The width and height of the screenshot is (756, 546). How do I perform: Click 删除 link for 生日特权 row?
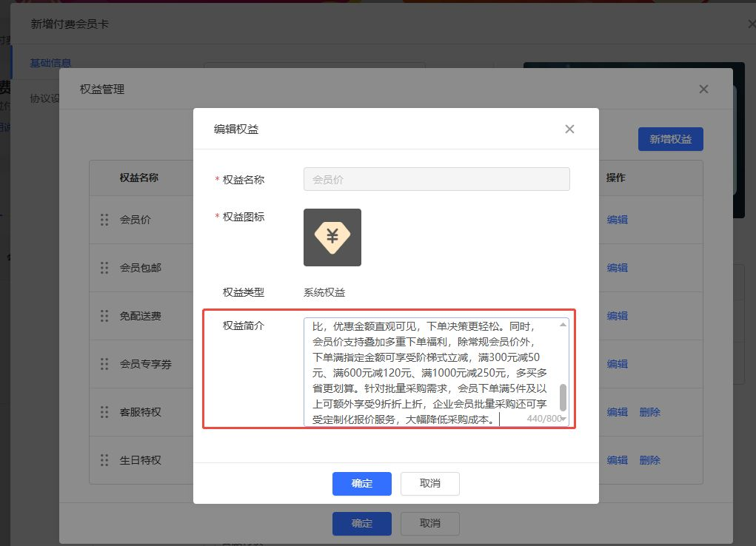[649, 460]
